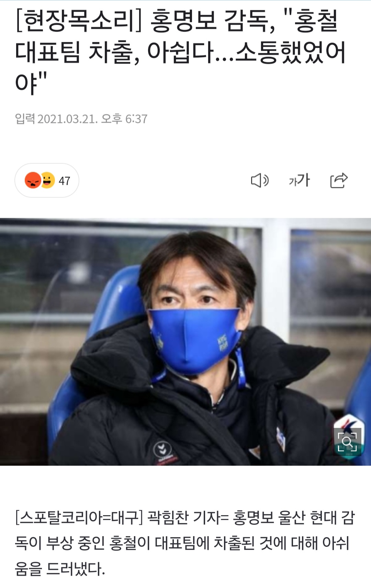Image resolution: width=371 pixels, height=588 pixels.
Task: Open font size settings via the 가가 icon
Action: tap(299, 180)
